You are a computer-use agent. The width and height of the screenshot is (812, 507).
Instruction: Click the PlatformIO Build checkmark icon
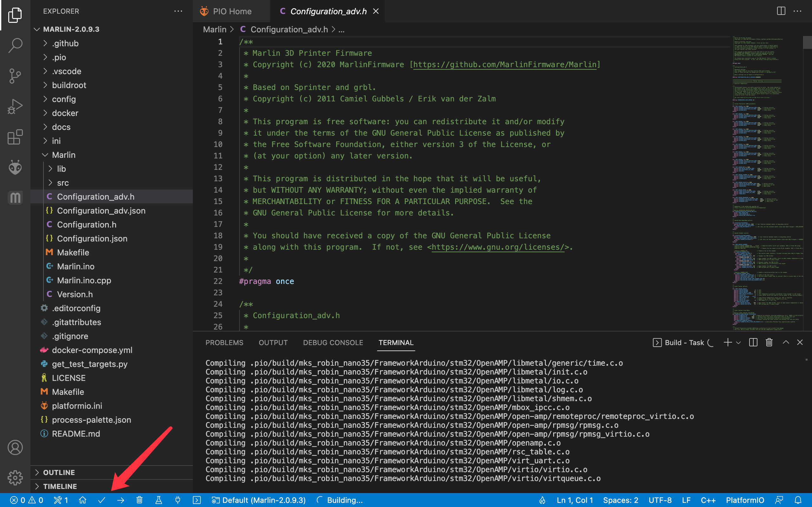(102, 500)
